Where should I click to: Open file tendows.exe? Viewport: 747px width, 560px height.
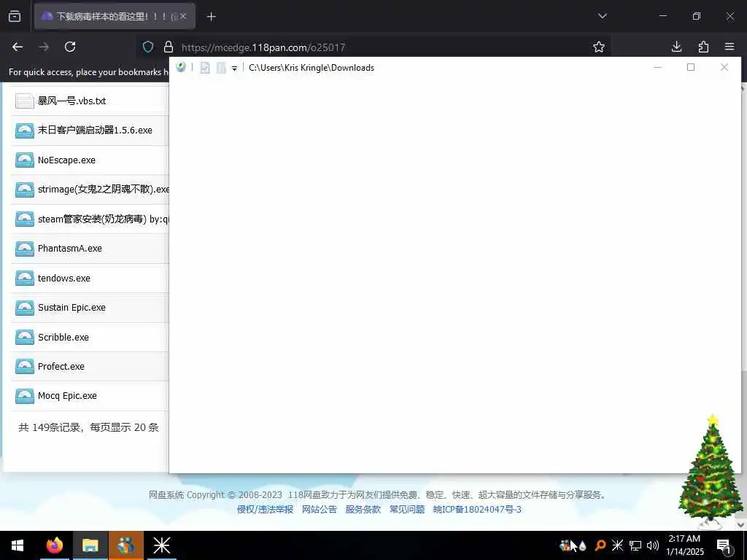(x=64, y=278)
